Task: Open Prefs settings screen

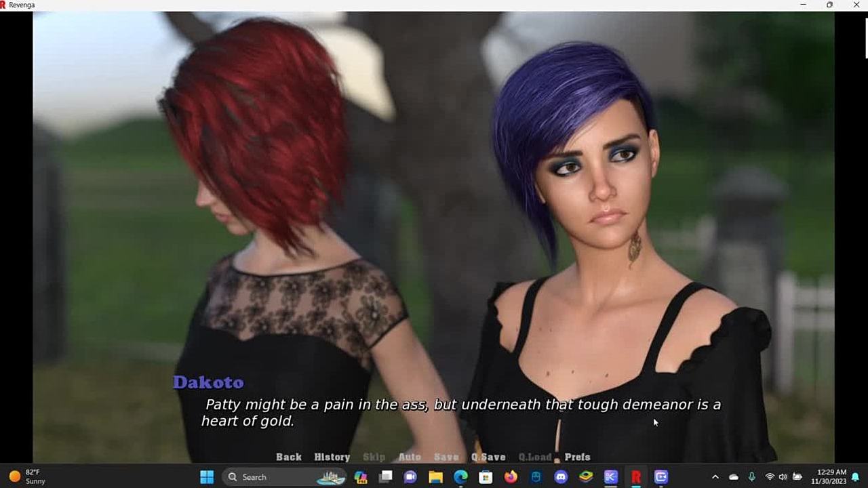Action: [x=577, y=457]
